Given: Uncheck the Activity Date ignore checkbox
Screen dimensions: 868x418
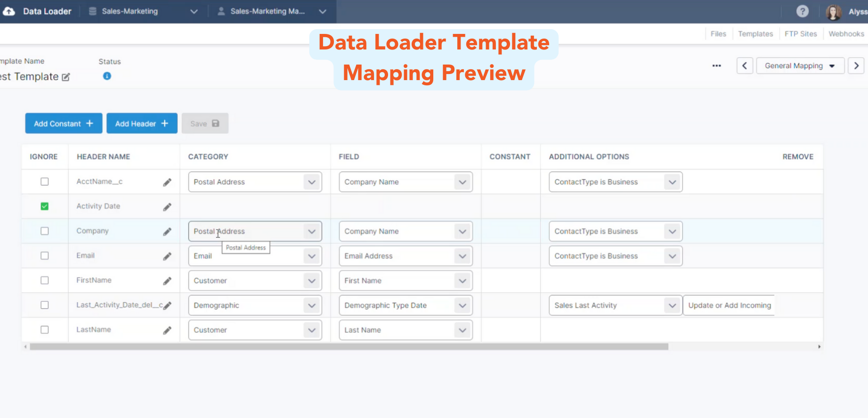Looking at the screenshot, I should pyautogui.click(x=45, y=206).
